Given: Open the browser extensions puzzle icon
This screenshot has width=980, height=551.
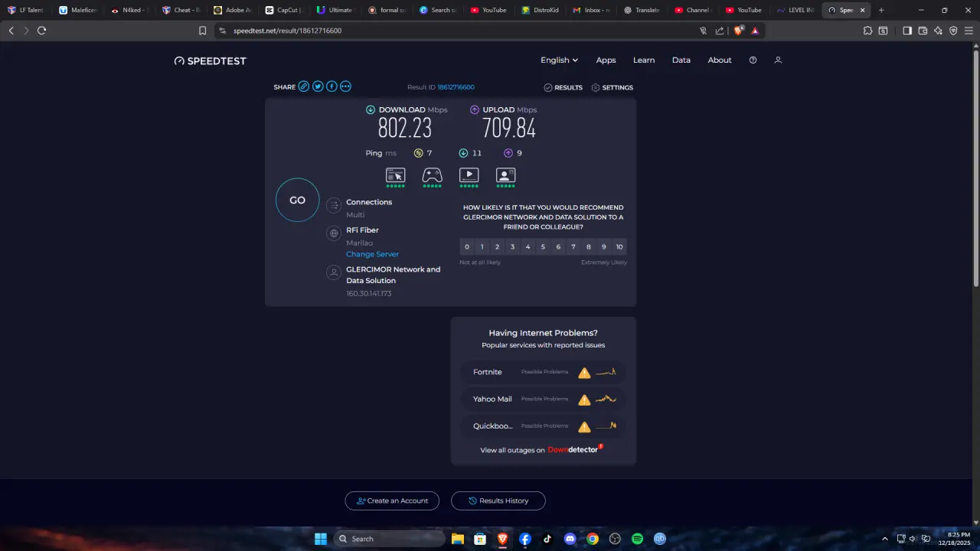Looking at the screenshot, I should 867,31.
